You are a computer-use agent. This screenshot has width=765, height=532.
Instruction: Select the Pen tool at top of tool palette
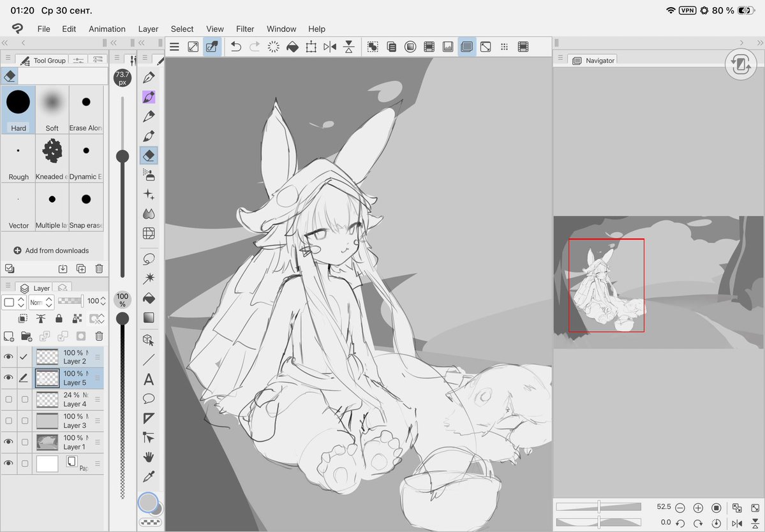point(149,77)
